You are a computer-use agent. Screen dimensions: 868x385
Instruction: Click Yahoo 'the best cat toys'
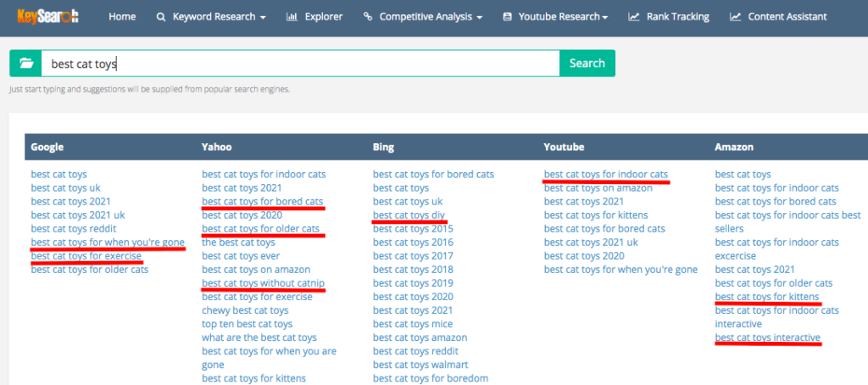[x=238, y=242]
